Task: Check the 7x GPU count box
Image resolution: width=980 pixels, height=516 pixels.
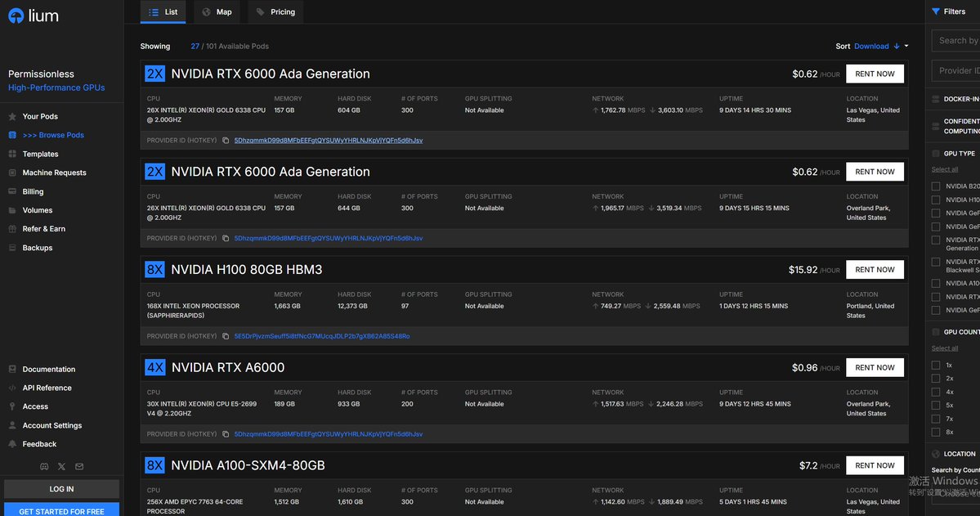Action: point(936,419)
